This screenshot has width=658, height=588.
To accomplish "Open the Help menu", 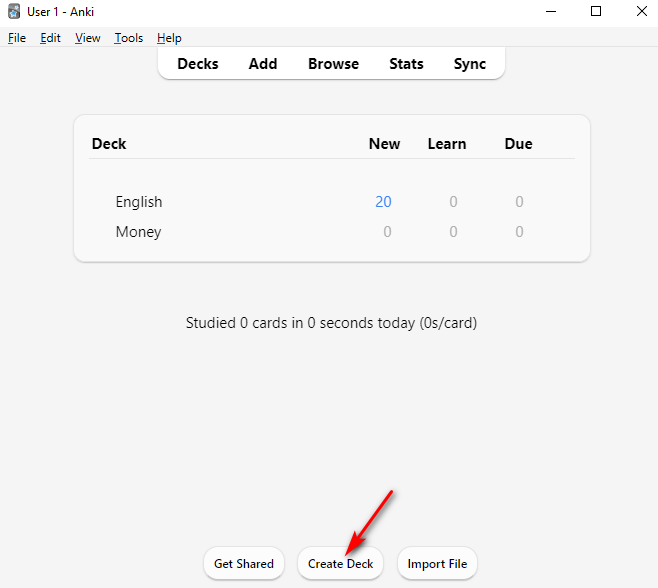I will [x=169, y=38].
